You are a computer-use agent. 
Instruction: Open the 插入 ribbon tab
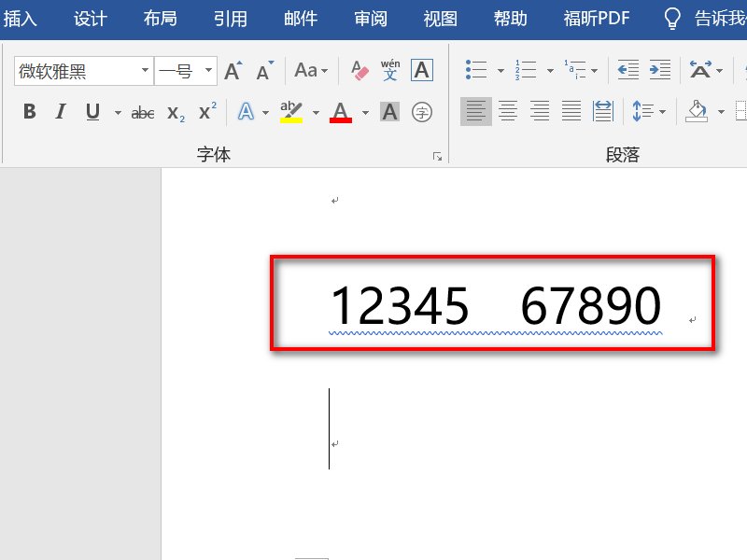pos(21,17)
